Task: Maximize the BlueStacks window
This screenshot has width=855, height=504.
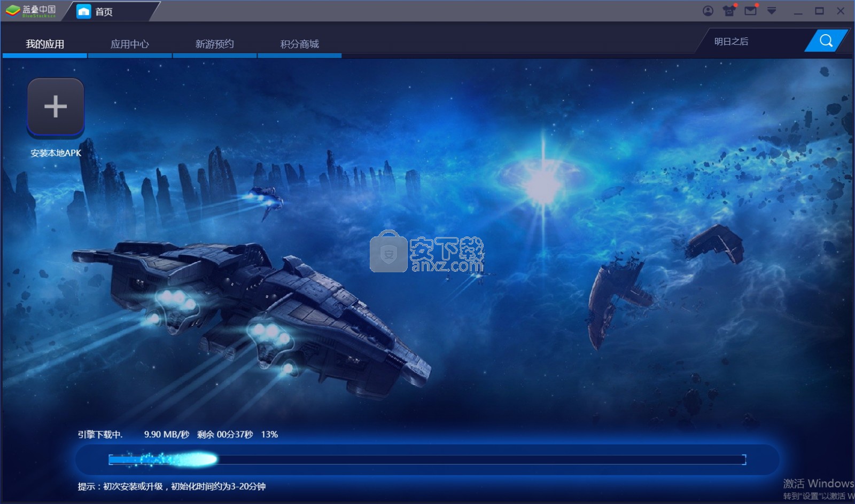Action: click(819, 11)
